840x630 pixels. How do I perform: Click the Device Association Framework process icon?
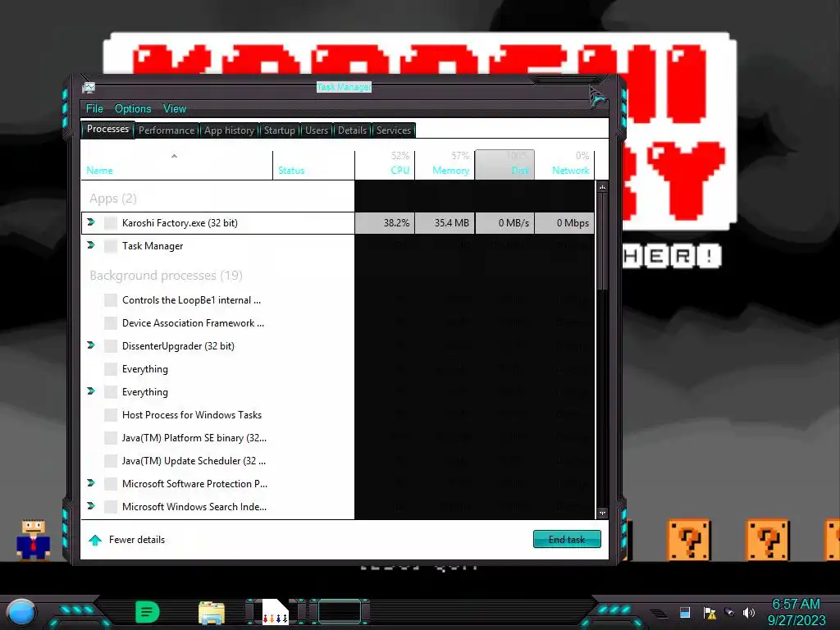coord(111,323)
